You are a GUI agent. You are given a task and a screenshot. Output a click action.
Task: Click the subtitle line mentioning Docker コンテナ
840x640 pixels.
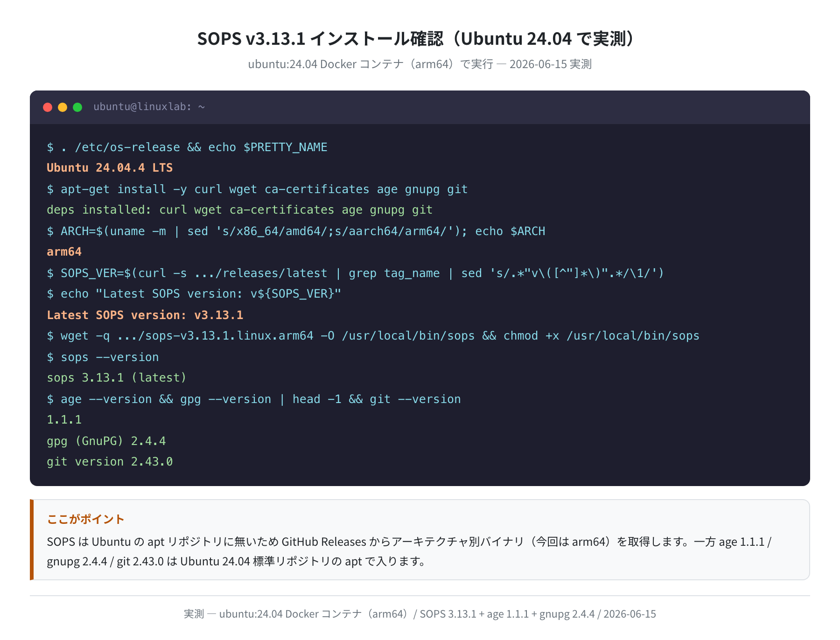(420, 64)
